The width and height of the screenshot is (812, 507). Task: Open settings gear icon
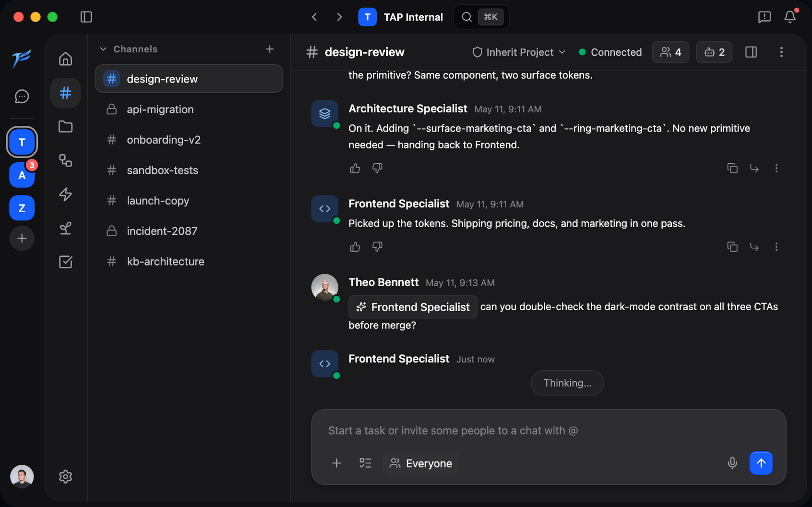65,476
